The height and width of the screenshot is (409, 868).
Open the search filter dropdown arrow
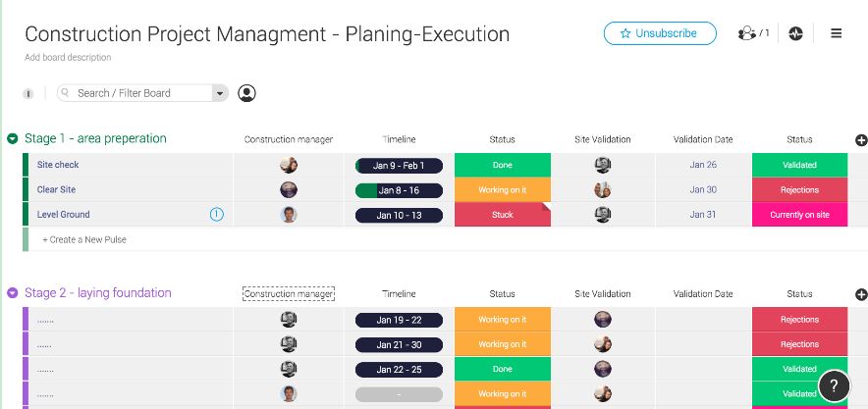(x=220, y=93)
